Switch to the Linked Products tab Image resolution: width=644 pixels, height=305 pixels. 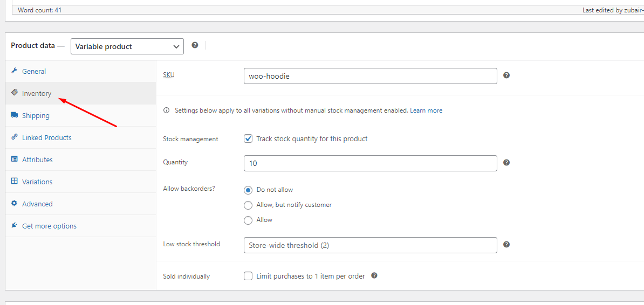point(46,137)
